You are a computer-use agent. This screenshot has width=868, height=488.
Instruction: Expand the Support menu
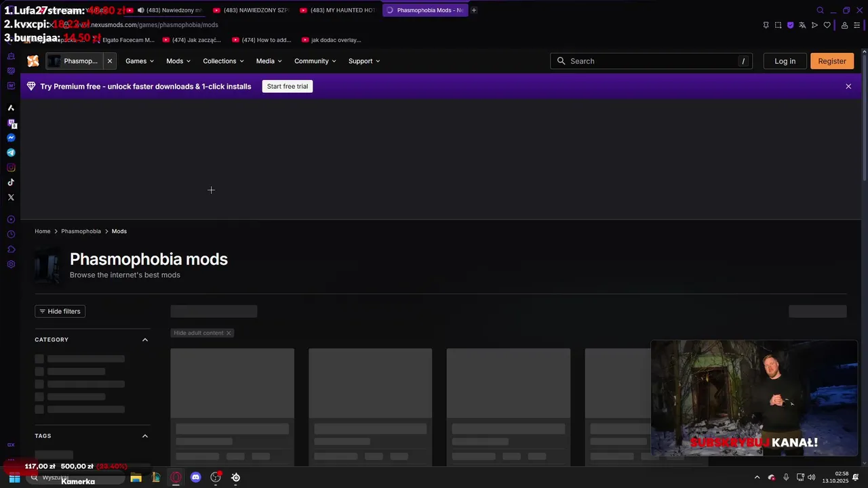coord(364,61)
